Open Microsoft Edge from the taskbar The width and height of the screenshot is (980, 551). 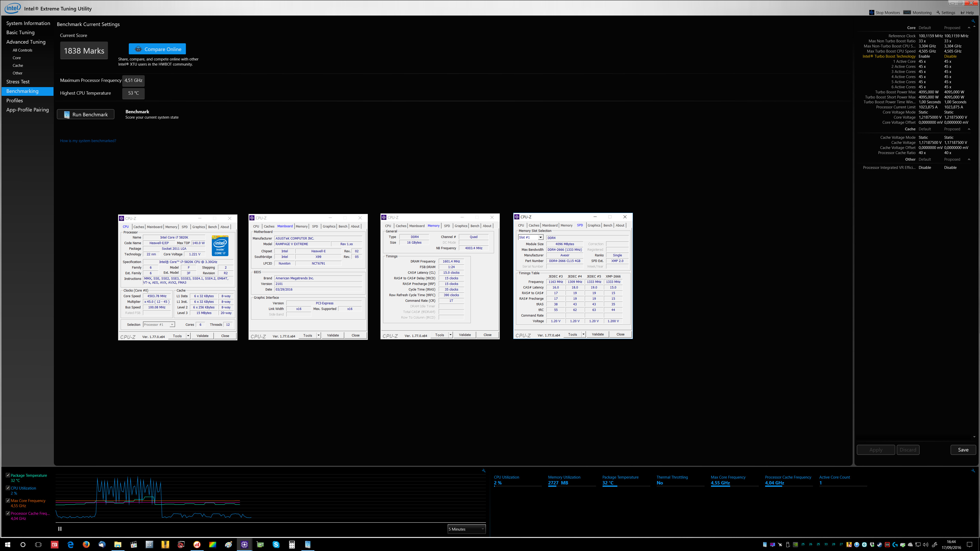[70, 545]
